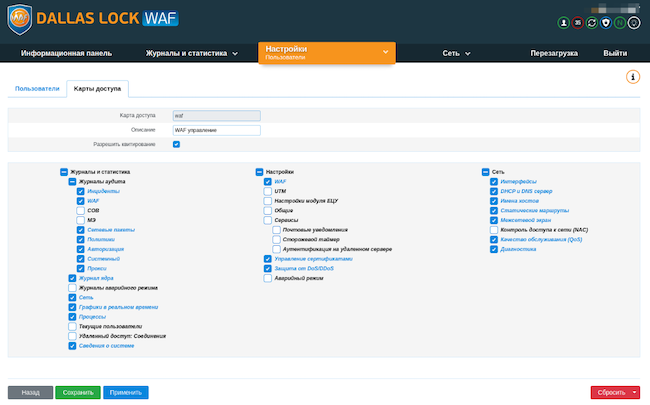Uncheck WAF checkbox under Настройки

click(268, 182)
